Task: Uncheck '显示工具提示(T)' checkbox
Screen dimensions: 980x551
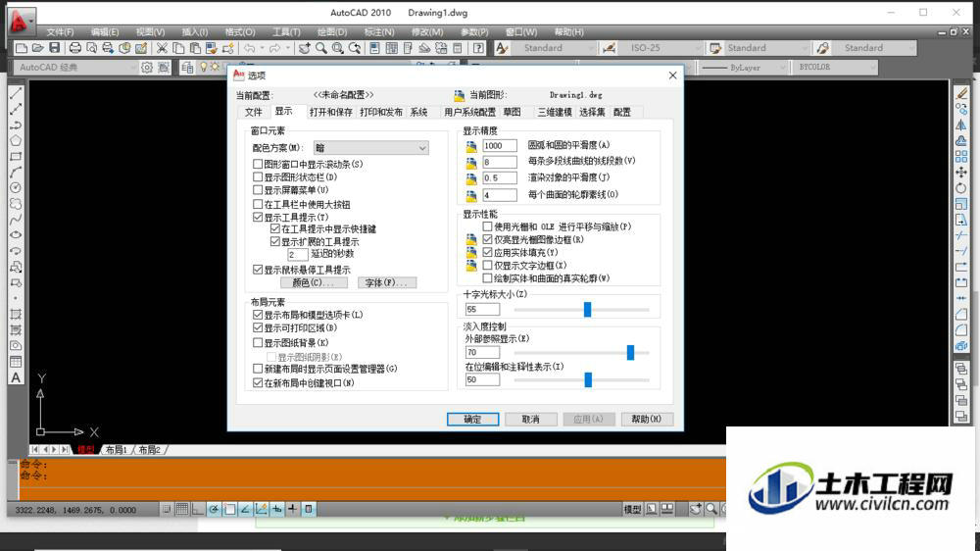Action: coord(258,217)
